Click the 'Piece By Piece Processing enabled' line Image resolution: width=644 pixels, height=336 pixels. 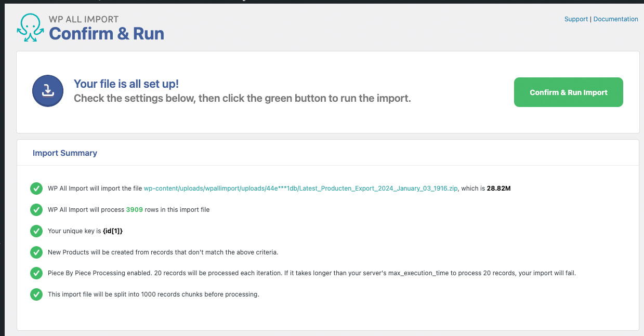[x=312, y=273]
